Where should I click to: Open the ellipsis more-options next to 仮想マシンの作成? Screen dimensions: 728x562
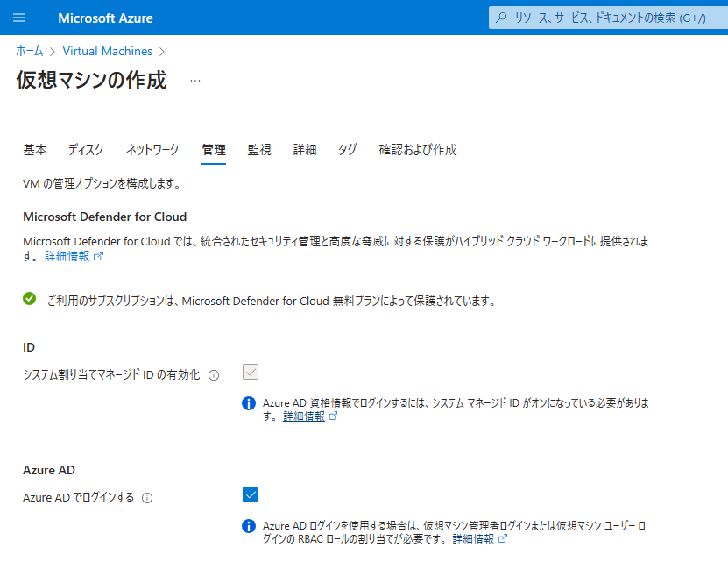pyautogui.click(x=195, y=81)
